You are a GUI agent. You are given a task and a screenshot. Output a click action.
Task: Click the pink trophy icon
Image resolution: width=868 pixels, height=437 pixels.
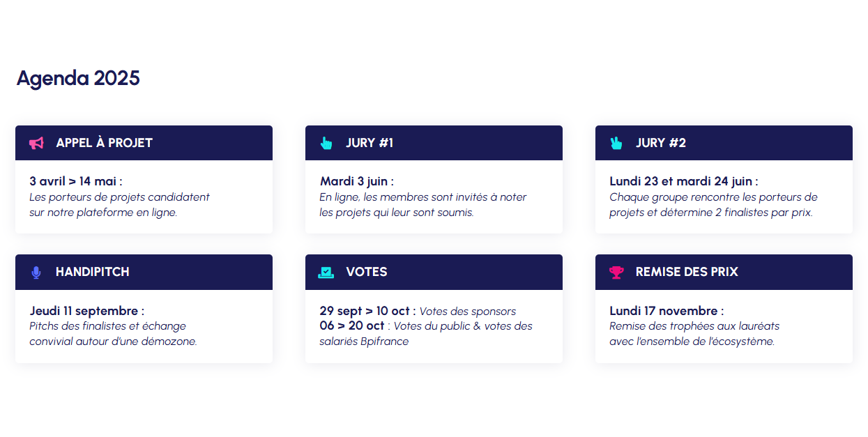[x=616, y=273]
